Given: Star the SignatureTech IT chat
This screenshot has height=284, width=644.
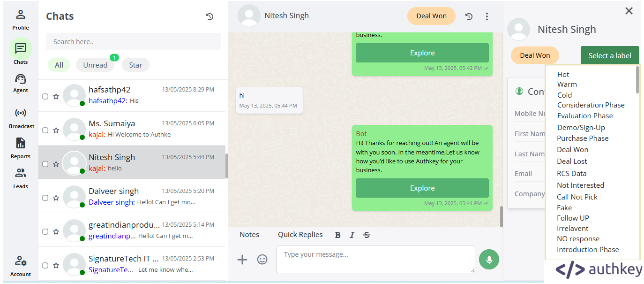Looking at the screenshot, I should click(56, 265).
